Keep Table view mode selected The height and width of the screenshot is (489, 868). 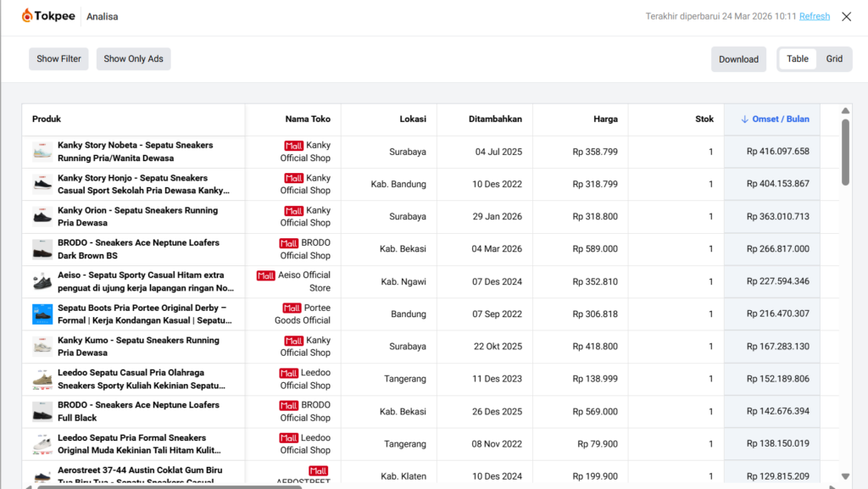797,59
